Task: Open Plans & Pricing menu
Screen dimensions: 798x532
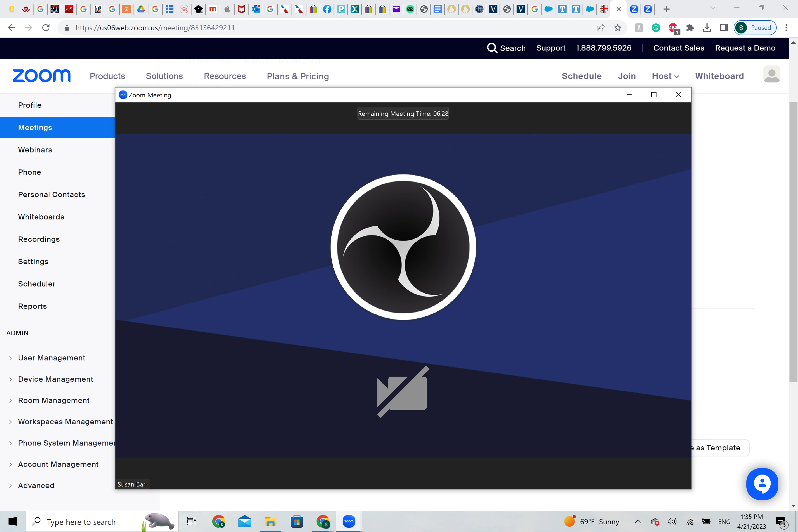Action: [298, 76]
